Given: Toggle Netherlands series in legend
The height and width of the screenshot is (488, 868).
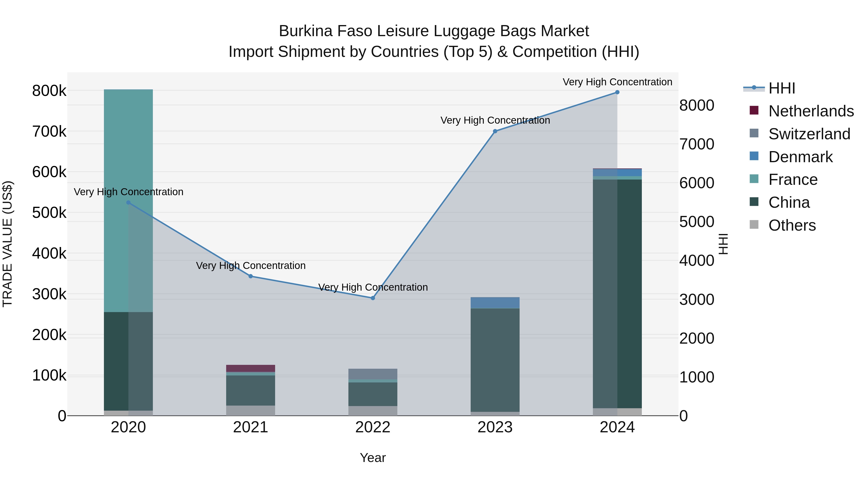Looking at the screenshot, I should 802,111.
